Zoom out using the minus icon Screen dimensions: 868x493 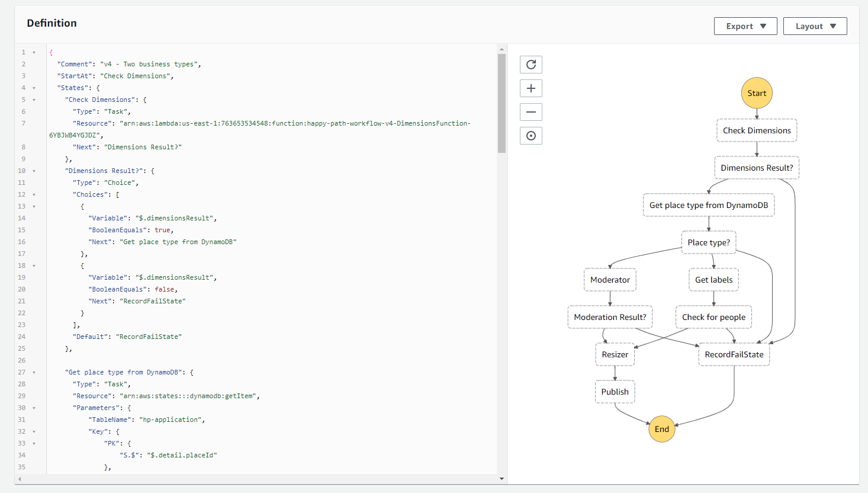[x=531, y=112]
